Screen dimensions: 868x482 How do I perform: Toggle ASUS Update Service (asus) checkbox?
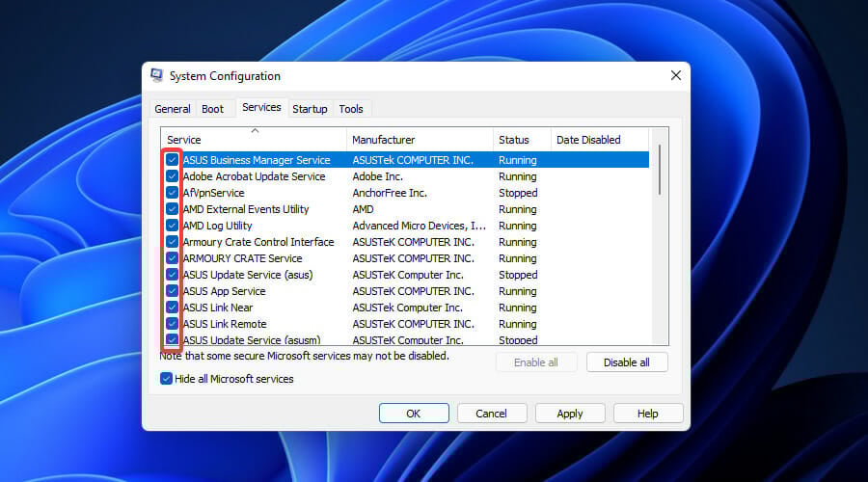(172, 275)
